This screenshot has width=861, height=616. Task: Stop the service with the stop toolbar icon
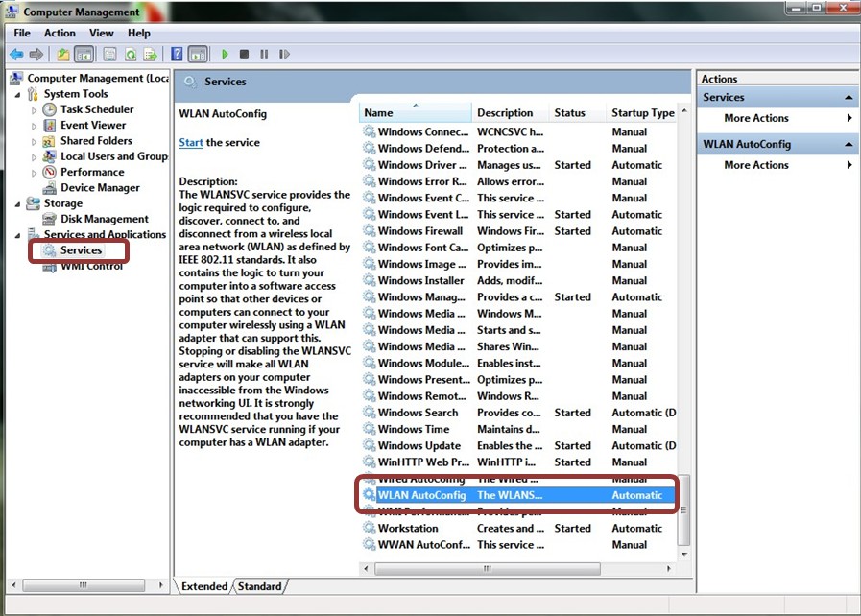[243, 54]
